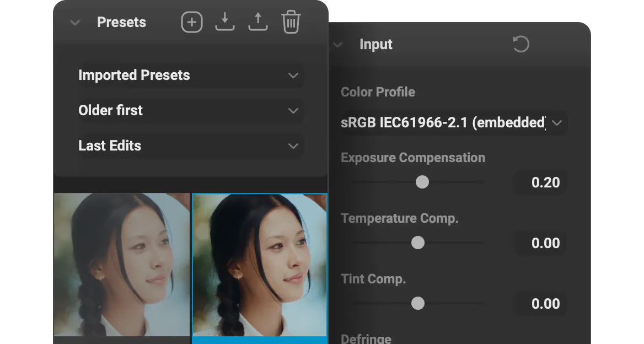Click the Tint Comp. slider handle
This screenshot has height=344, width=644.
click(418, 303)
